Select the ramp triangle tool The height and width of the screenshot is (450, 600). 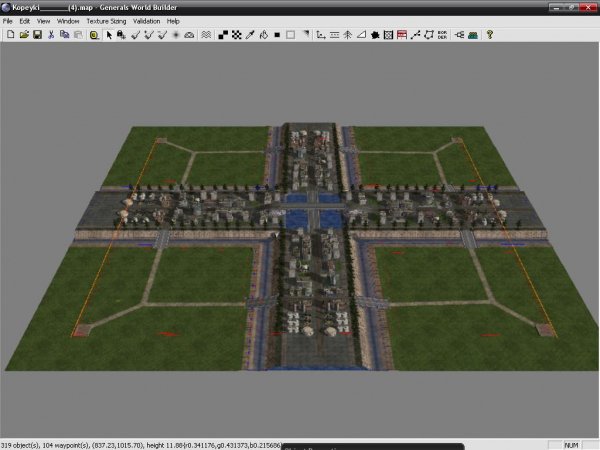coord(361,34)
